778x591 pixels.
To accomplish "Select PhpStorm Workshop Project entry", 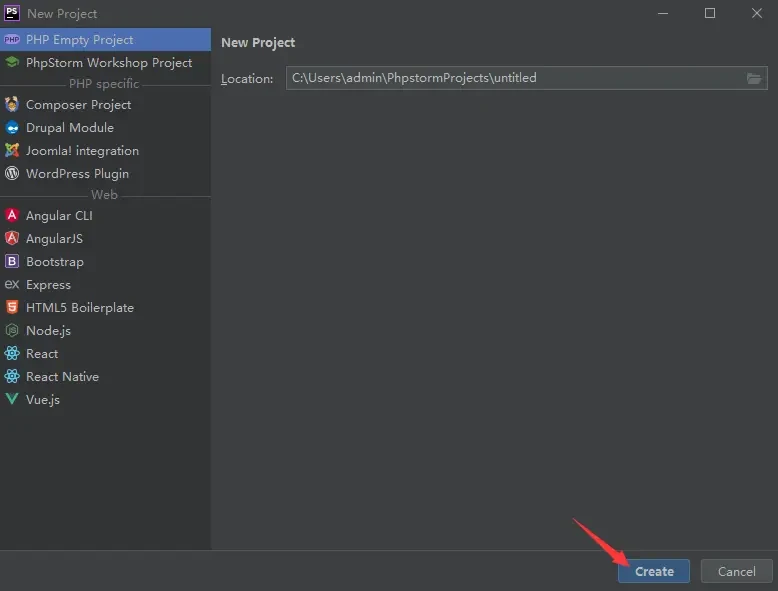I will (105, 63).
